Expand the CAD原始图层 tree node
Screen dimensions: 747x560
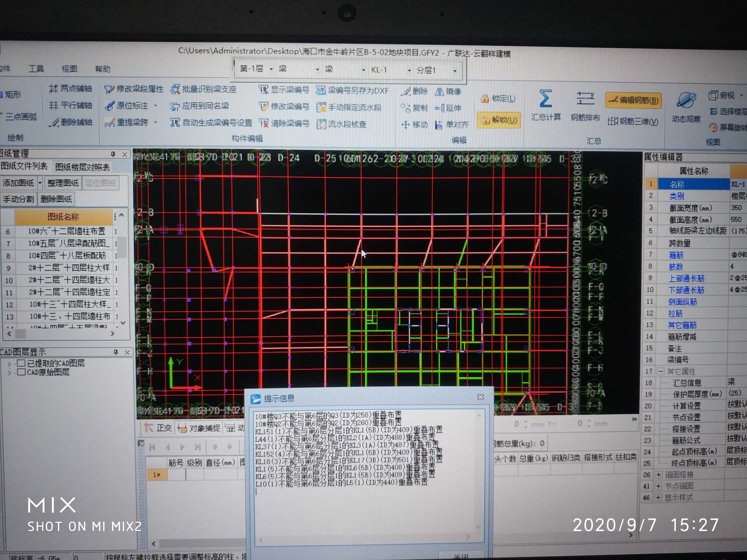9,372
